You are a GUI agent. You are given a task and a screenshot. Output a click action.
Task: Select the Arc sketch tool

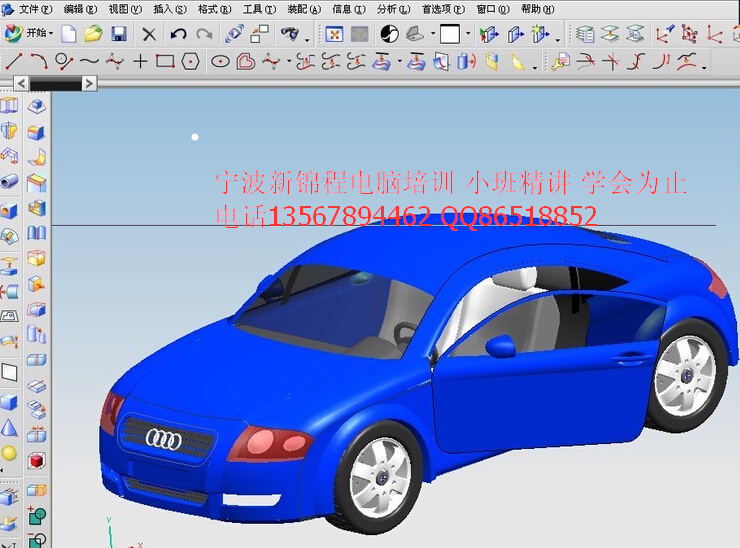click(x=39, y=61)
